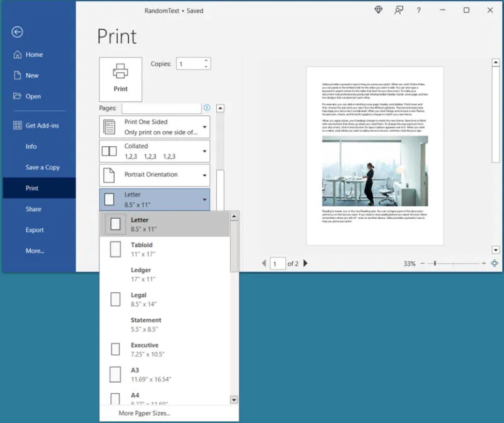Adjust the zoom slider near 33%
Viewport: 504px width, 423px height.
[x=435, y=264]
